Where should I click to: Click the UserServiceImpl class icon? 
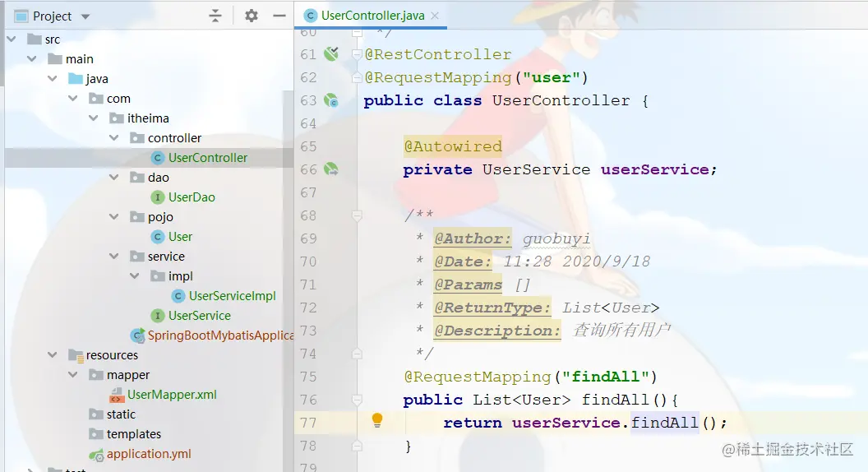178,296
